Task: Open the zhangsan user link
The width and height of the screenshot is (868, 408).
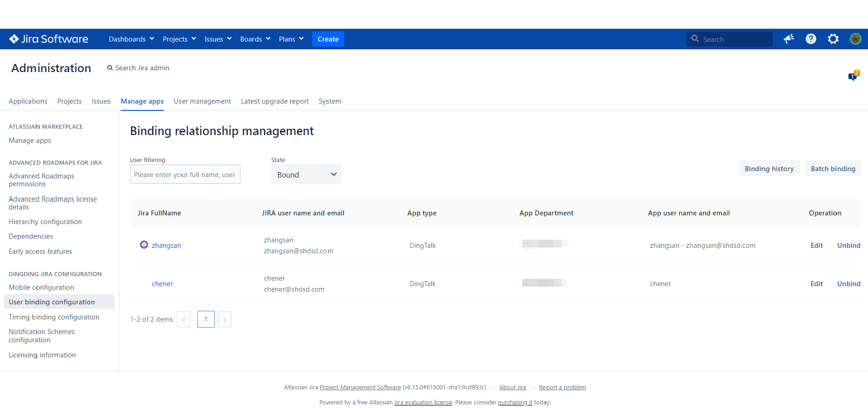Action: 166,246
